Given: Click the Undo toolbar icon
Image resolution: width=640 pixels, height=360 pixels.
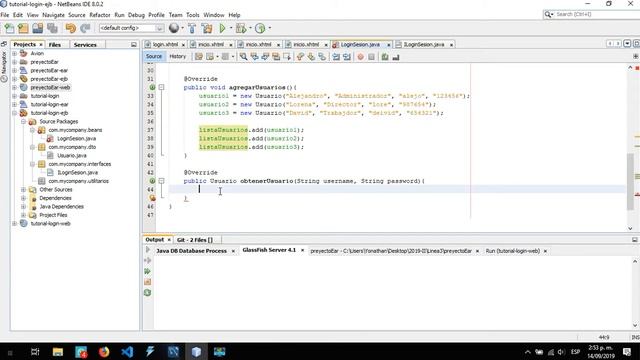Looking at the screenshot, I should (x=70, y=28).
